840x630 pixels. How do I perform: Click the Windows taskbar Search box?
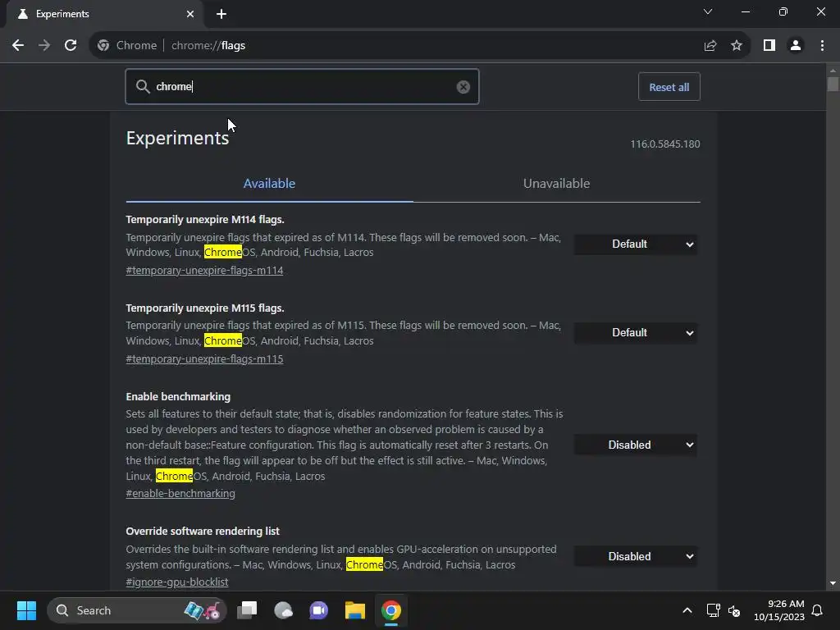[x=137, y=610]
